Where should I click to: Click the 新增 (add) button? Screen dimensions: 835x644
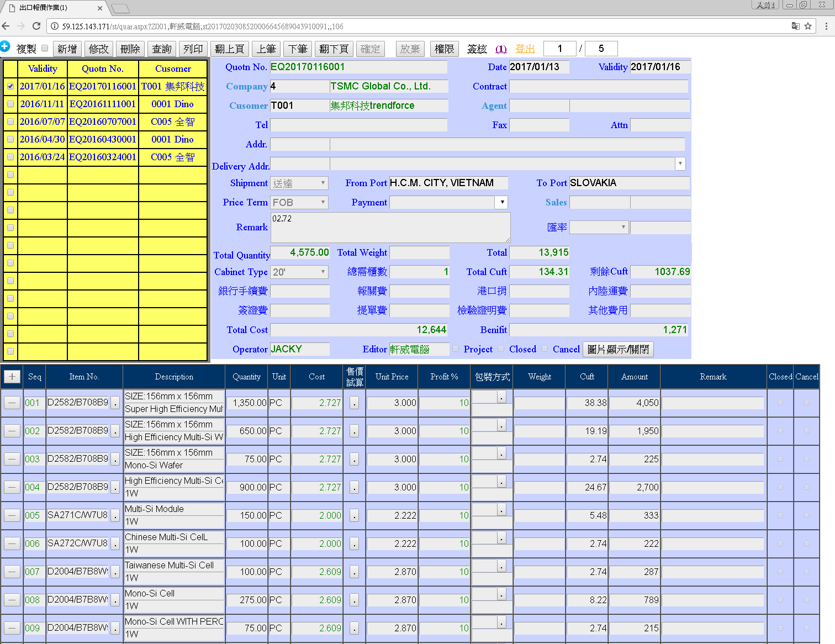(x=67, y=49)
